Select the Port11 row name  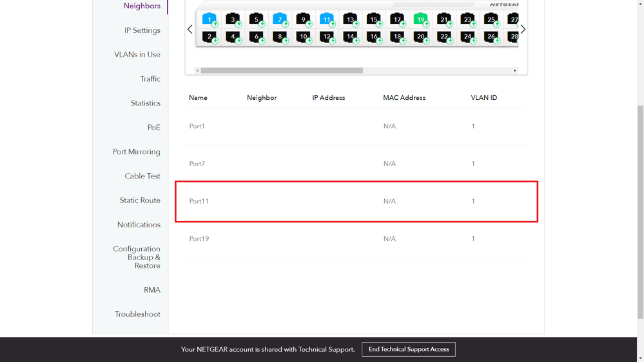(x=199, y=201)
